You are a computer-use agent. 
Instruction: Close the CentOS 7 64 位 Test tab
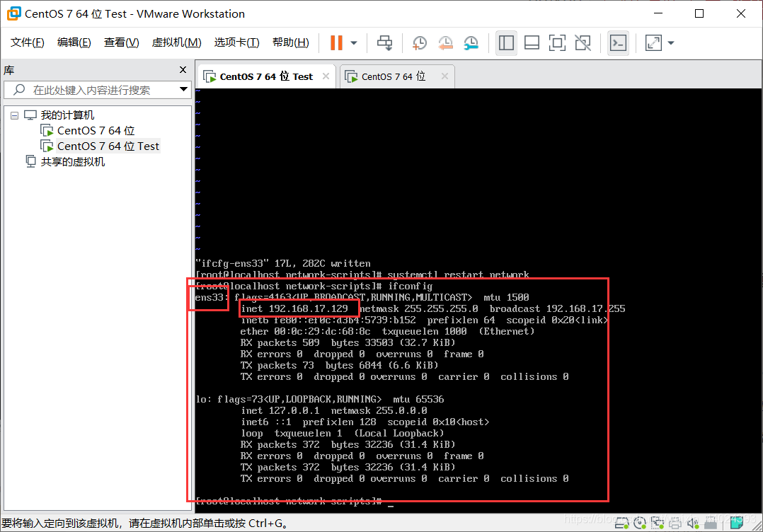pyautogui.click(x=326, y=76)
